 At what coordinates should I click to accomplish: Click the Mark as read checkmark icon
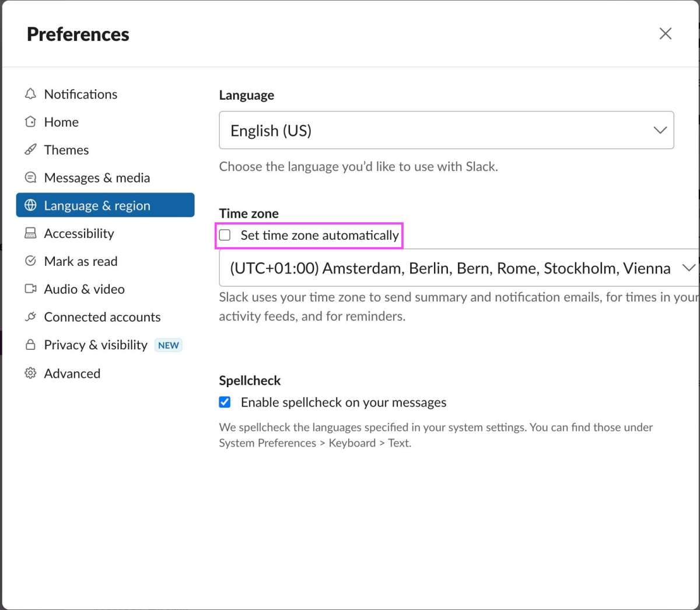30,261
